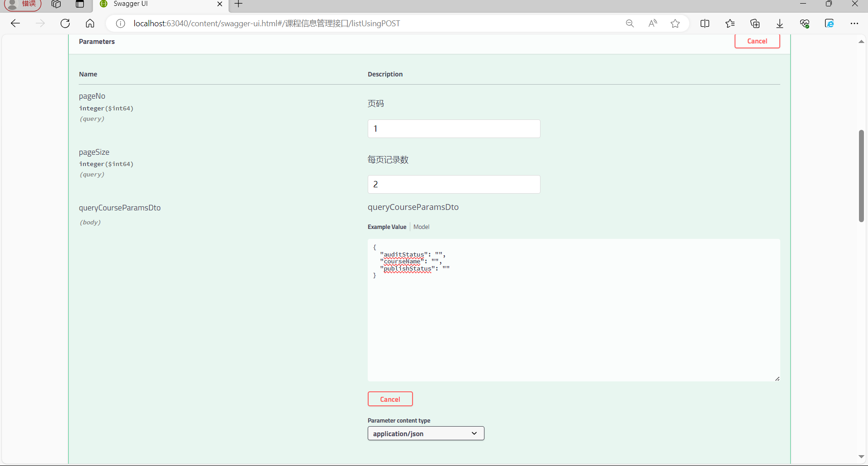The image size is (868, 466).
Task: Close the Swagger UI tab
Action: 220,4
